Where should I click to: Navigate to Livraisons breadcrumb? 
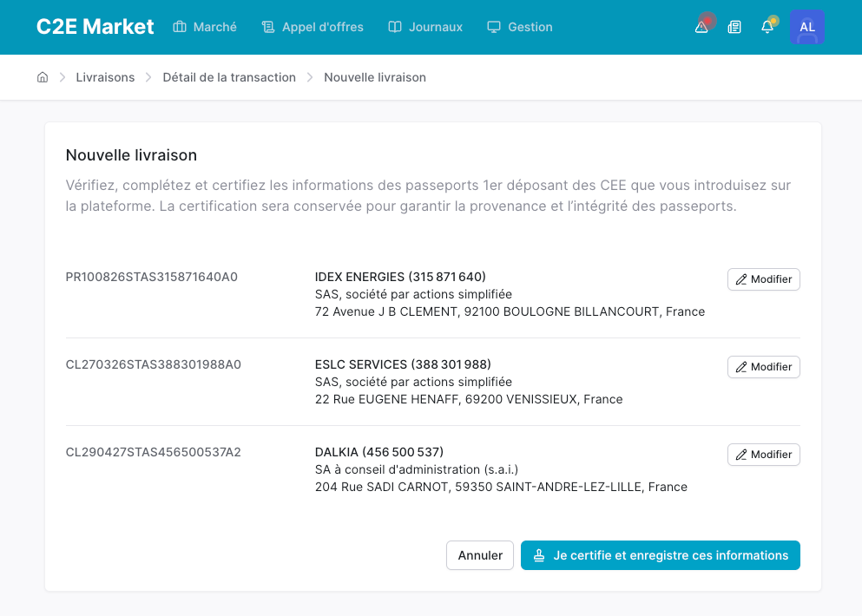pos(105,77)
